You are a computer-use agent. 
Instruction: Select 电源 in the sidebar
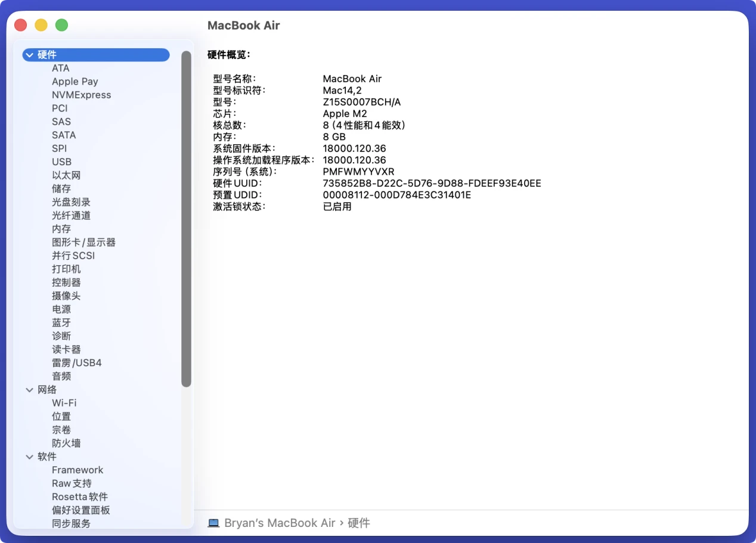pyautogui.click(x=61, y=309)
